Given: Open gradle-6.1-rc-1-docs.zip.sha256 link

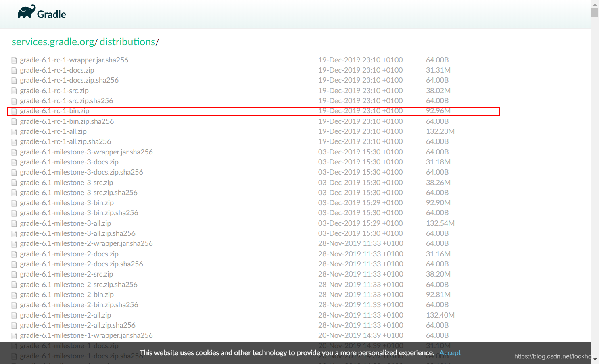Looking at the screenshot, I should [69, 80].
